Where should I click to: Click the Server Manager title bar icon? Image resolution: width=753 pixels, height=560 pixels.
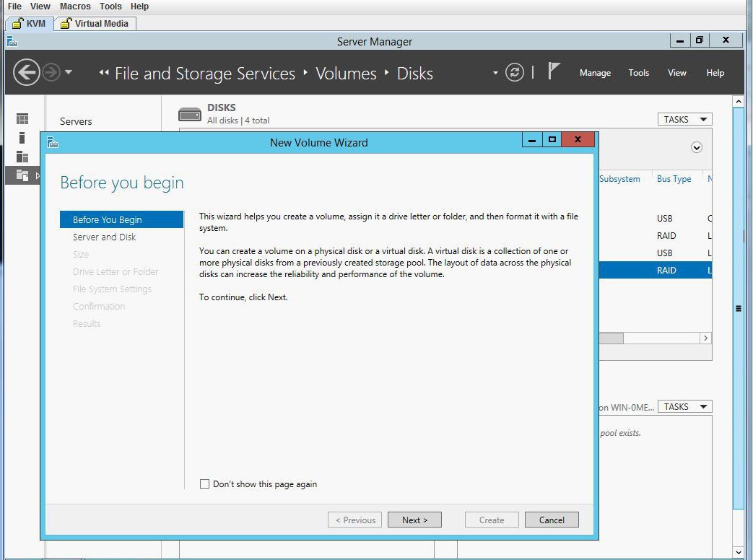click(x=12, y=42)
